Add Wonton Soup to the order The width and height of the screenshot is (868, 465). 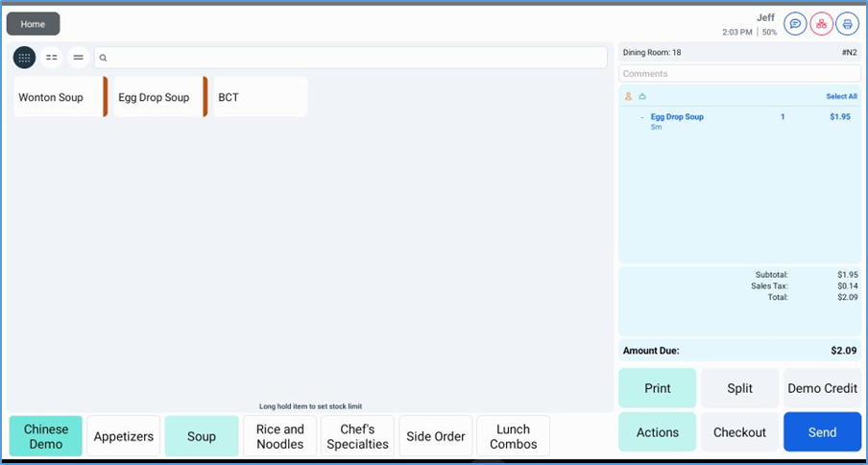[x=58, y=97]
